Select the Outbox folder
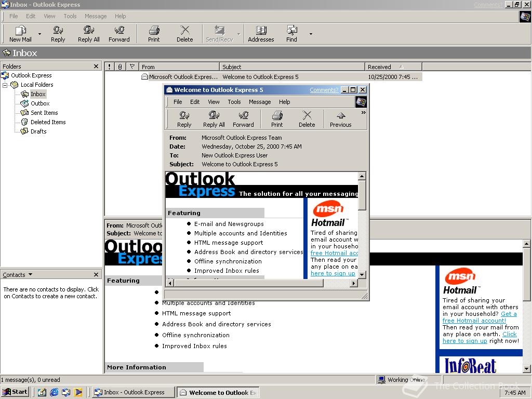Image resolution: width=532 pixels, height=399 pixels. point(40,103)
